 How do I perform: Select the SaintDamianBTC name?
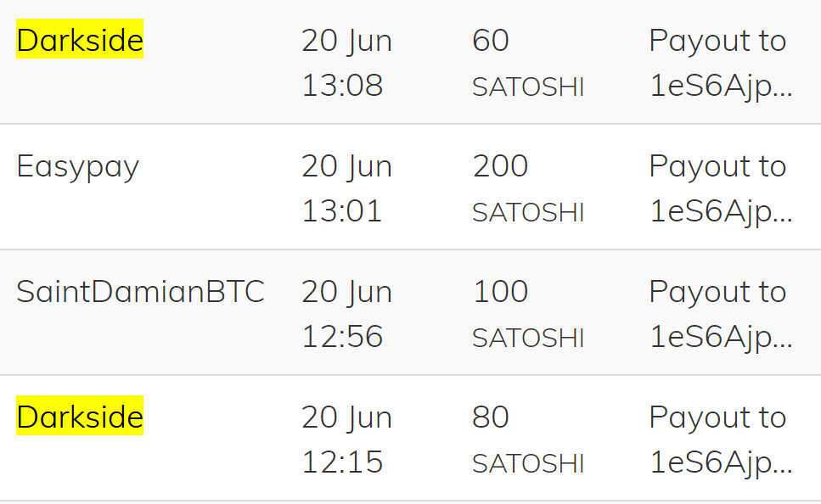pyautogui.click(x=140, y=292)
